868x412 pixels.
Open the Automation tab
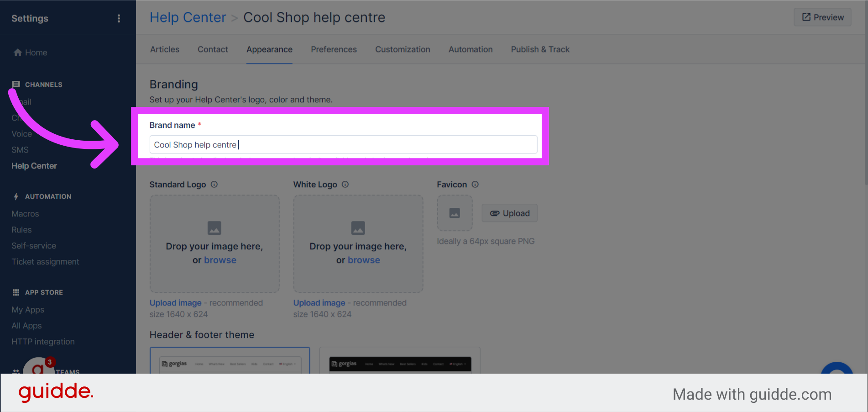click(x=471, y=49)
